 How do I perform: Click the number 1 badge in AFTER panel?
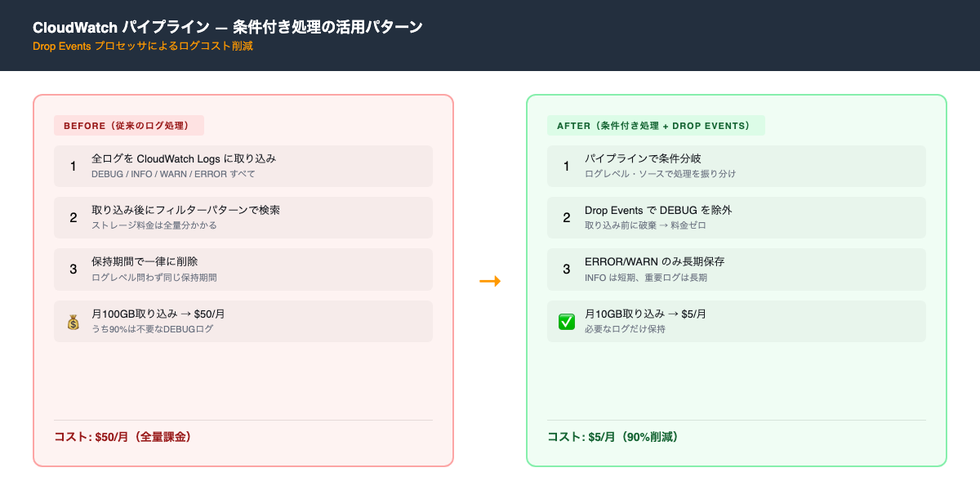(x=567, y=166)
